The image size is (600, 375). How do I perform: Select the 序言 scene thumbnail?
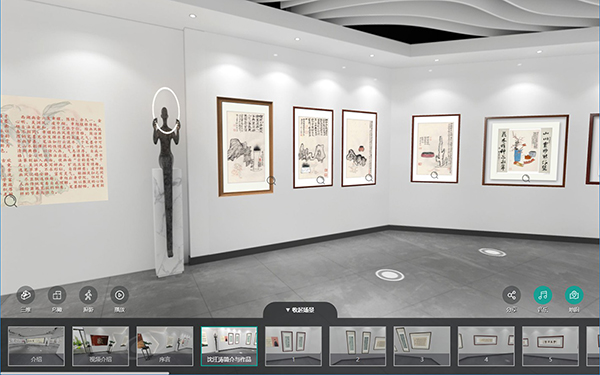pos(165,346)
